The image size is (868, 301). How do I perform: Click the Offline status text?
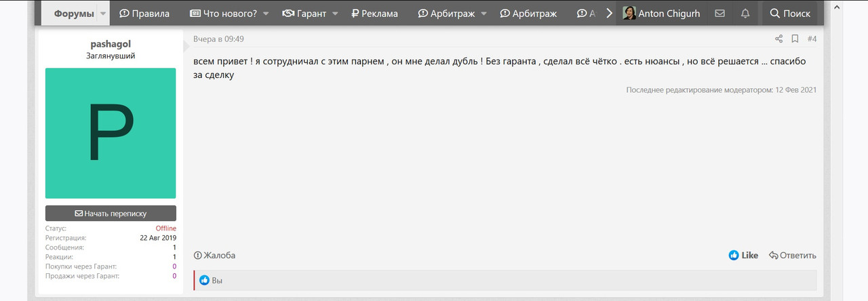tap(166, 228)
